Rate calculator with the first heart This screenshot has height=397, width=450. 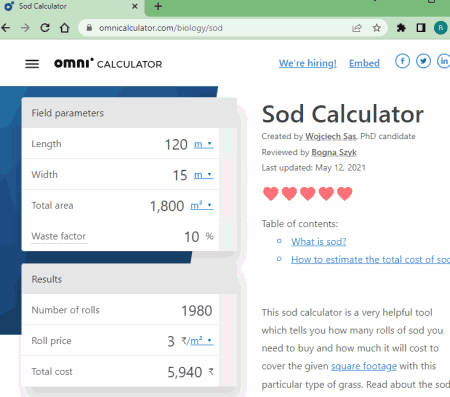click(x=270, y=194)
